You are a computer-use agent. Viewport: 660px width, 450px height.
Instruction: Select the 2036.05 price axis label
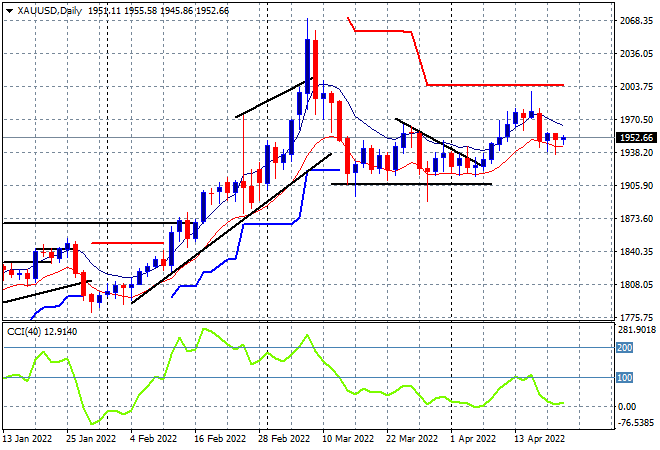(636, 53)
